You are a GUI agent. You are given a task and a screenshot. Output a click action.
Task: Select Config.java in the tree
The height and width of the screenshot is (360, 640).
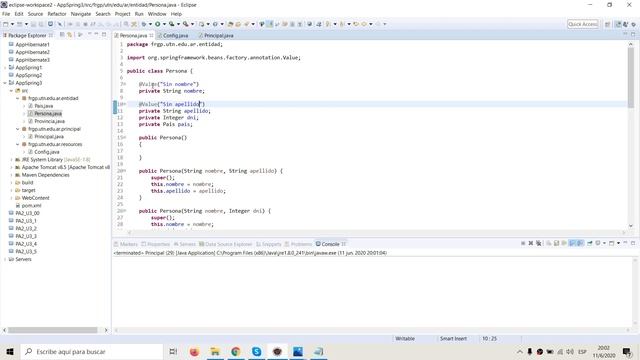47,152
